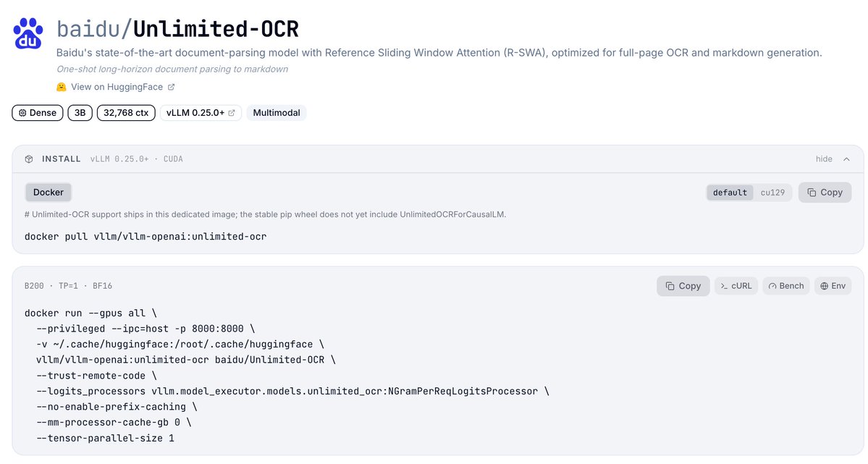
Task: Open View on HuggingFace link
Action: 117,87
